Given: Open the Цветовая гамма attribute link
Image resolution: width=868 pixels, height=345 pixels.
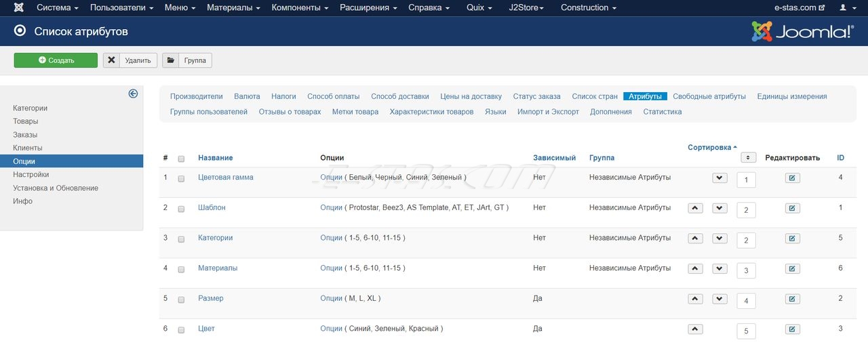Looking at the screenshot, I should tap(226, 177).
